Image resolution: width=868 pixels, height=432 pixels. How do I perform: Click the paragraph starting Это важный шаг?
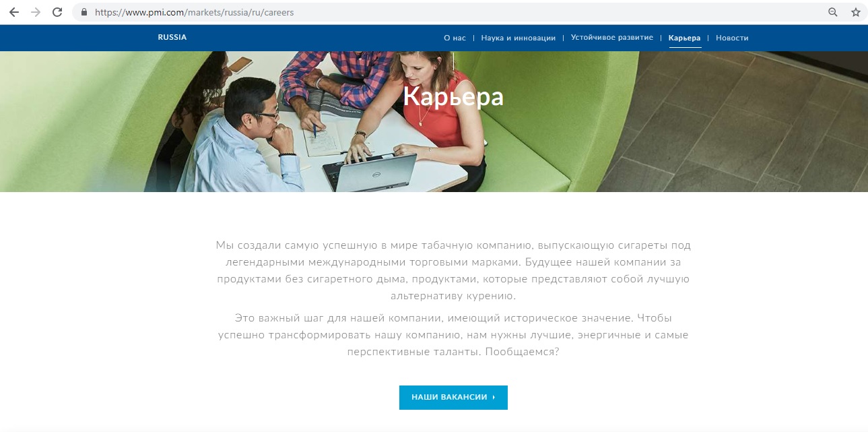point(453,335)
